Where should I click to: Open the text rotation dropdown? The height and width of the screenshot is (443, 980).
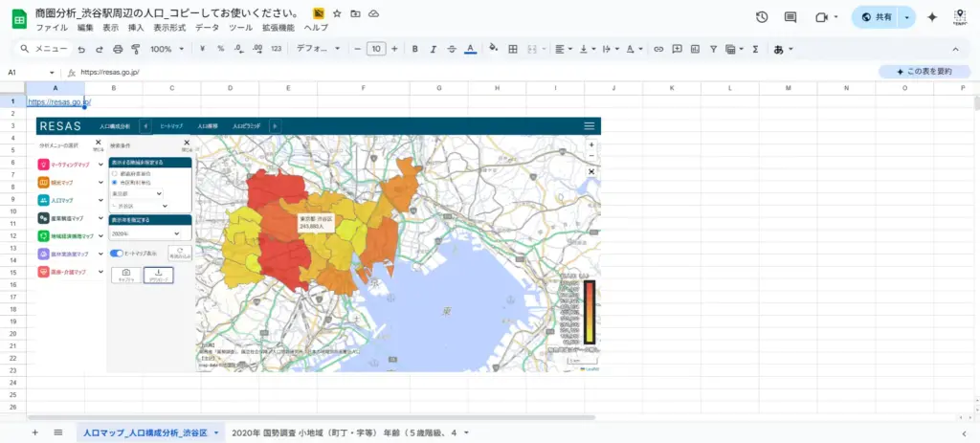tap(635, 49)
